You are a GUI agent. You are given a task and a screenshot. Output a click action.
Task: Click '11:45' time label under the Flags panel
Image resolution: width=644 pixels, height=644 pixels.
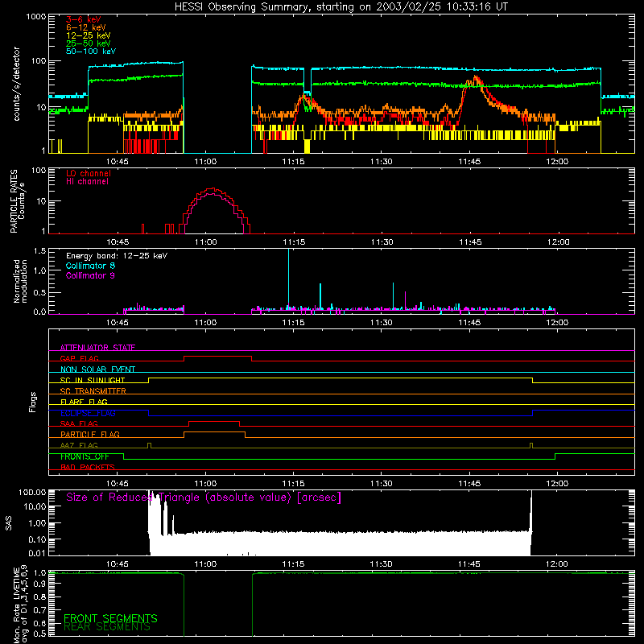469,484
